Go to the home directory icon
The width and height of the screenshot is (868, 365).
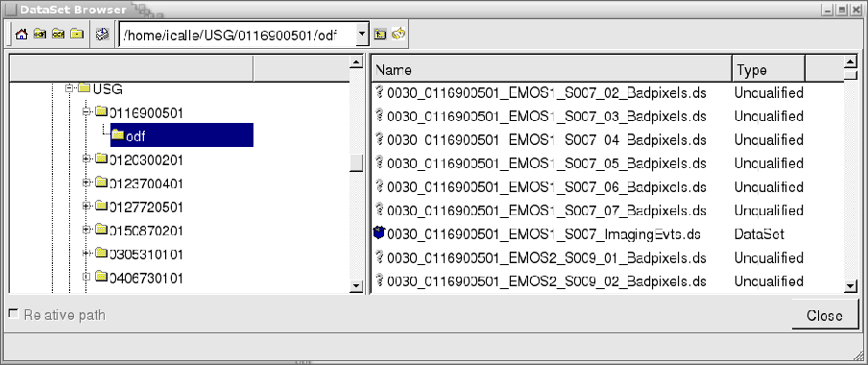[x=21, y=35]
